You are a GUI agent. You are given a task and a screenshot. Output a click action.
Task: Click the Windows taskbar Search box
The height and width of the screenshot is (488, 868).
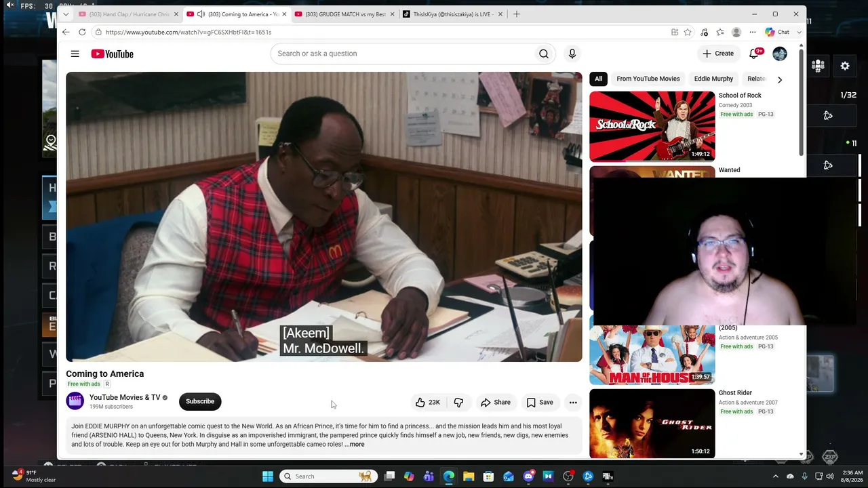pos(328,476)
